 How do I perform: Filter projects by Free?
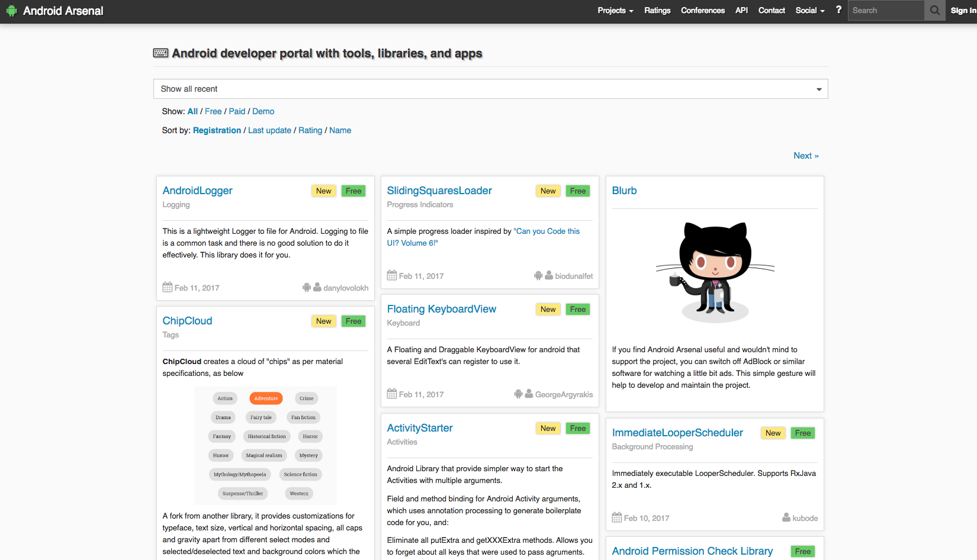tap(213, 111)
